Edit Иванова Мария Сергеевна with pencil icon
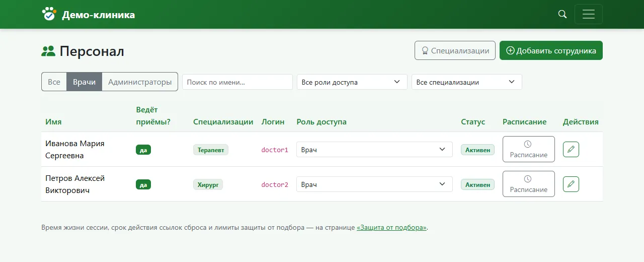 click(571, 149)
